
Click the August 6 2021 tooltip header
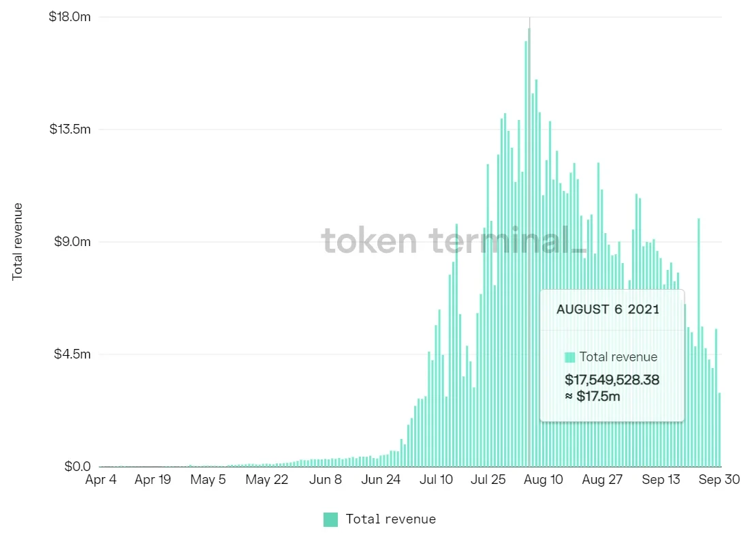tap(608, 309)
